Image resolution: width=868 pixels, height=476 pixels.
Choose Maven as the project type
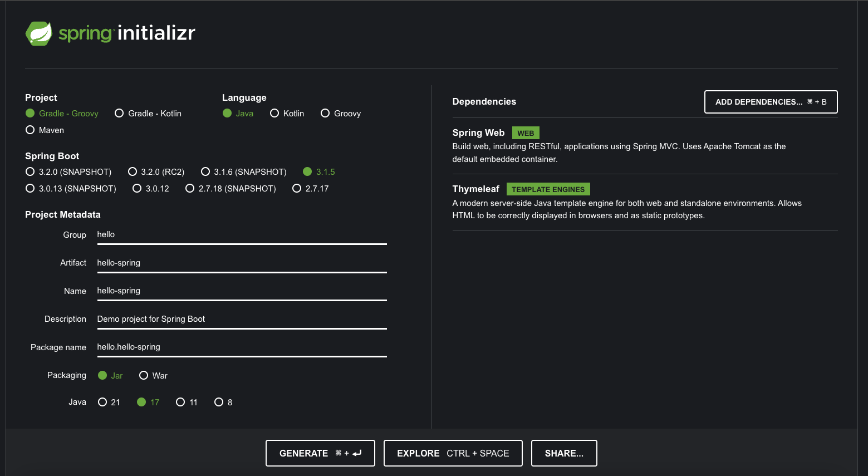tap(45, 130)
